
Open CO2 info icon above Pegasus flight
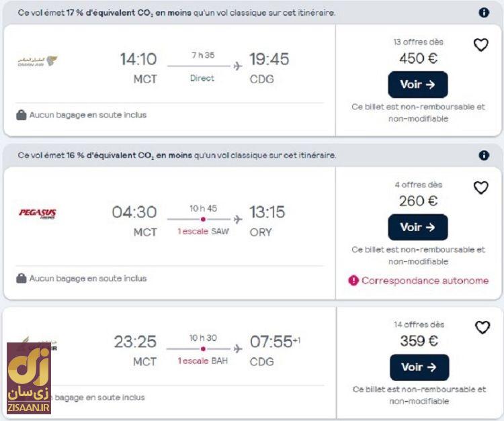pos(484,156)
